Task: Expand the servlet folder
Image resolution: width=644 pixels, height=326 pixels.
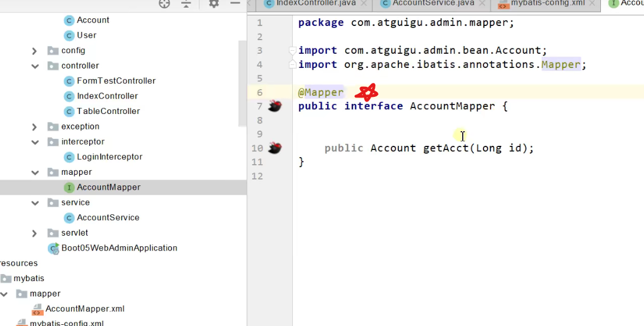Action: point(34,233)
